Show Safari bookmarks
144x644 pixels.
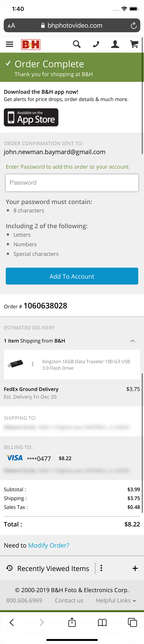(x=102, y=622)
